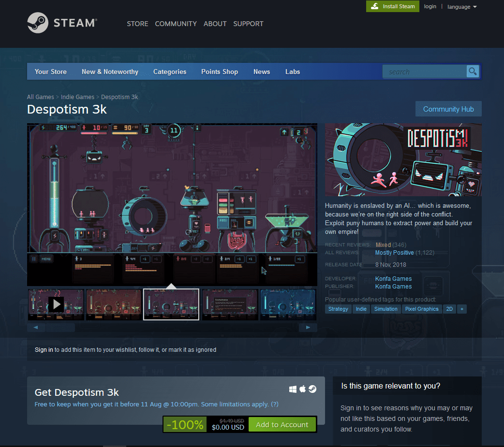Viewport: 504px width, 447px height.
Task: Click the Despotism 3k capsule artwork
Action: [x=403, y=159]
